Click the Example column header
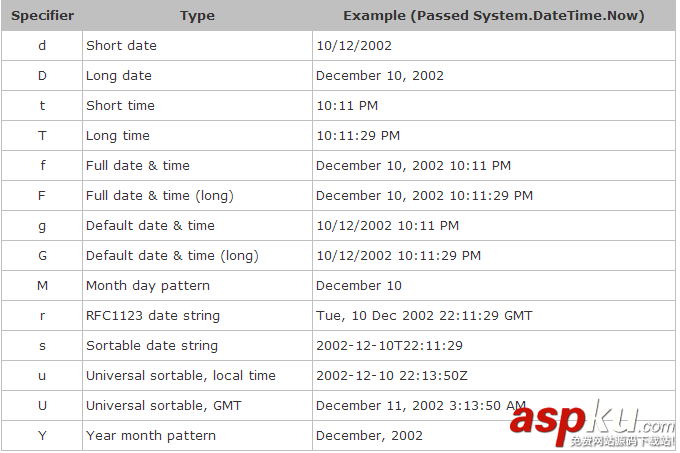 click(x=493, y=16)
